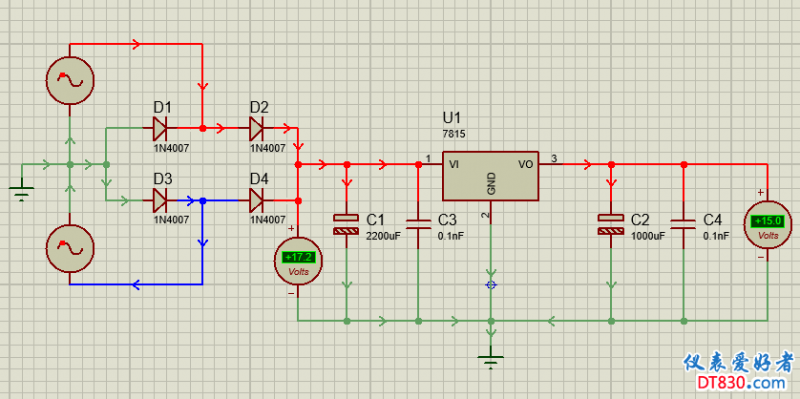
Task: Select the lower AC sine source symbol
Action: click(70, 248)
